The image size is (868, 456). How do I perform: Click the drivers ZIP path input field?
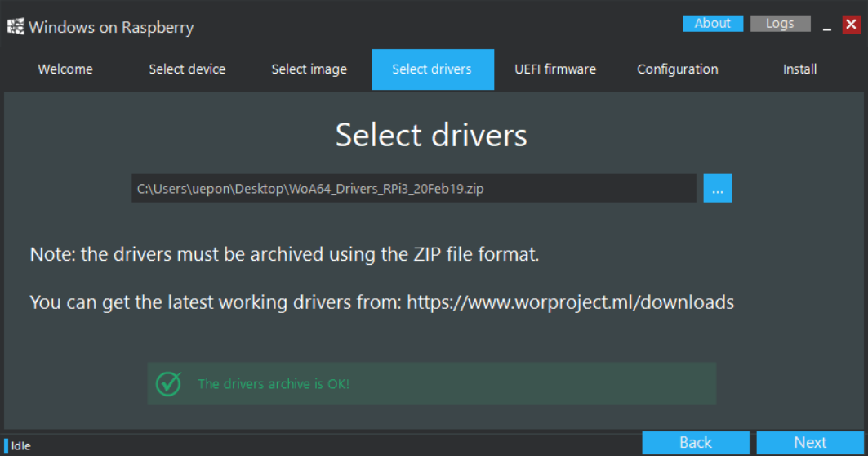tap(413, 189)
